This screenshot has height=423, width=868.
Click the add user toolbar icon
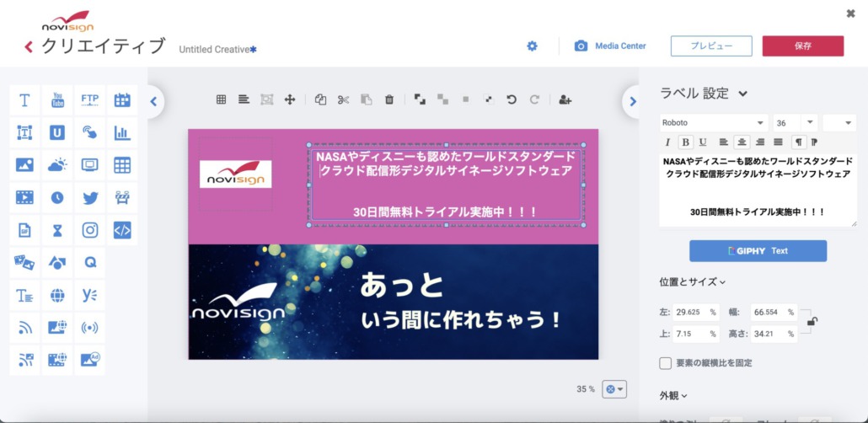565,99
